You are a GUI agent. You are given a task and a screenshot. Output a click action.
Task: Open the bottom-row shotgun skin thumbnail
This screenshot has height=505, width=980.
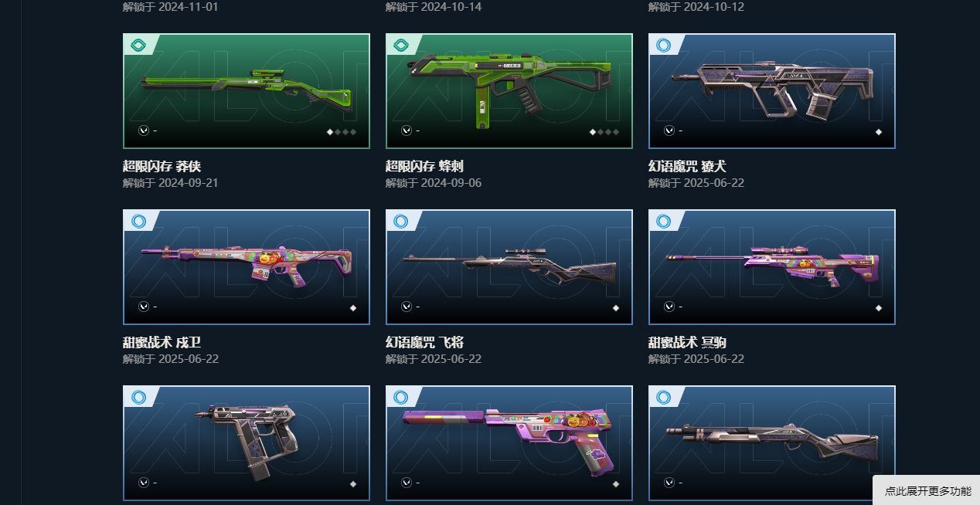coord(772,443)
